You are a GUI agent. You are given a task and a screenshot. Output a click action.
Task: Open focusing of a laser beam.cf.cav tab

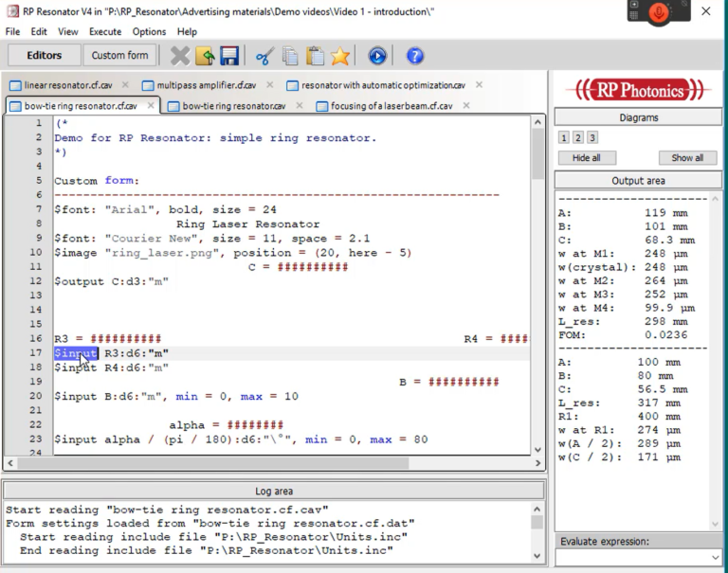click(x=391, y=106)
